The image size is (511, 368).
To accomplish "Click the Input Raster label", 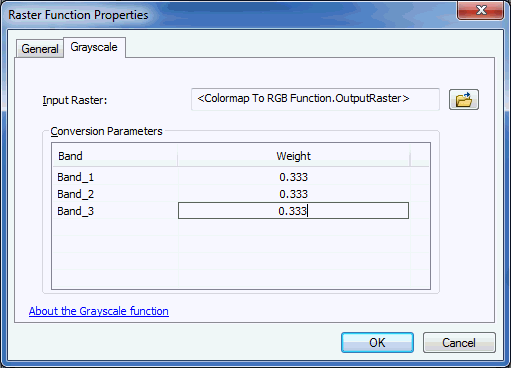I will click(x=75, y=100).
